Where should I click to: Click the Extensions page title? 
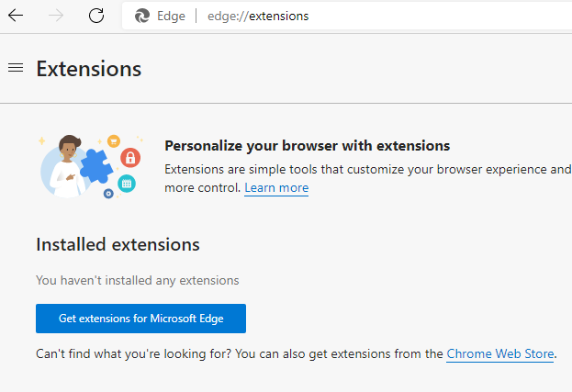point(89,69)
